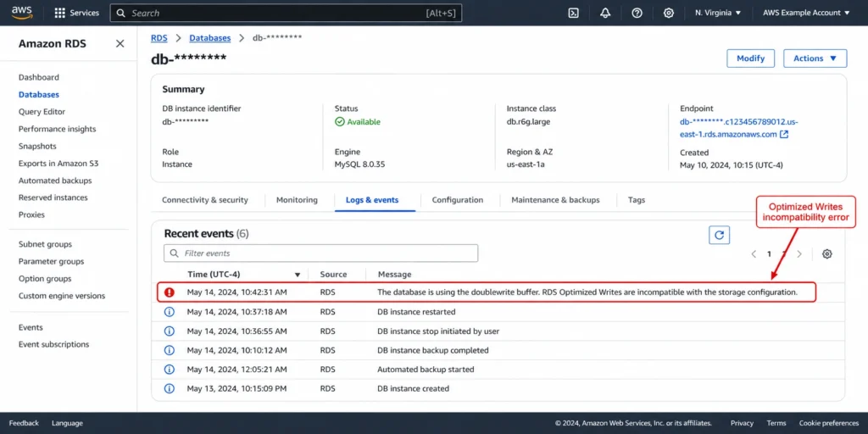
Task: Select the 'DB instance restarted' message
Action: tap(416, 312)
